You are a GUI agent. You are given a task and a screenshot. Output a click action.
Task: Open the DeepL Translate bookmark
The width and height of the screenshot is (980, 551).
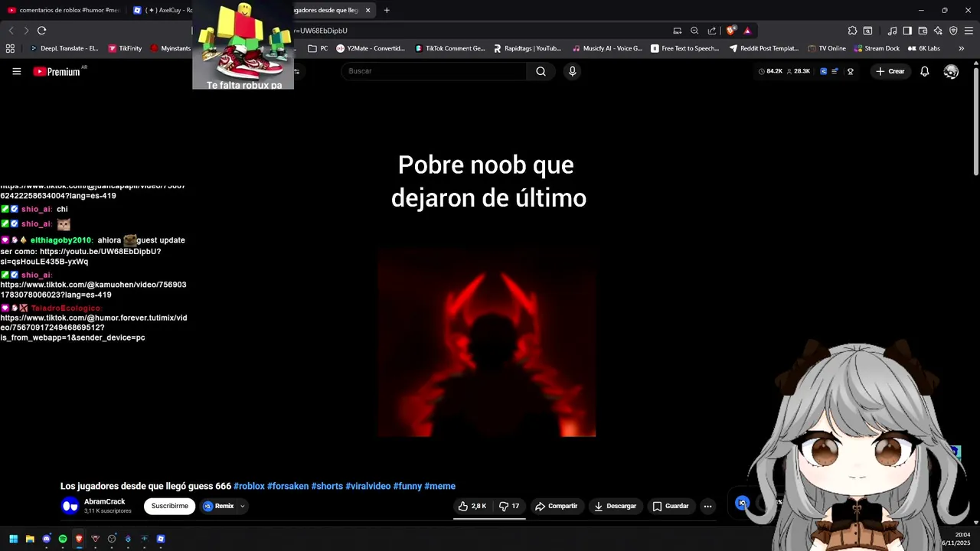tap(64, 48)
